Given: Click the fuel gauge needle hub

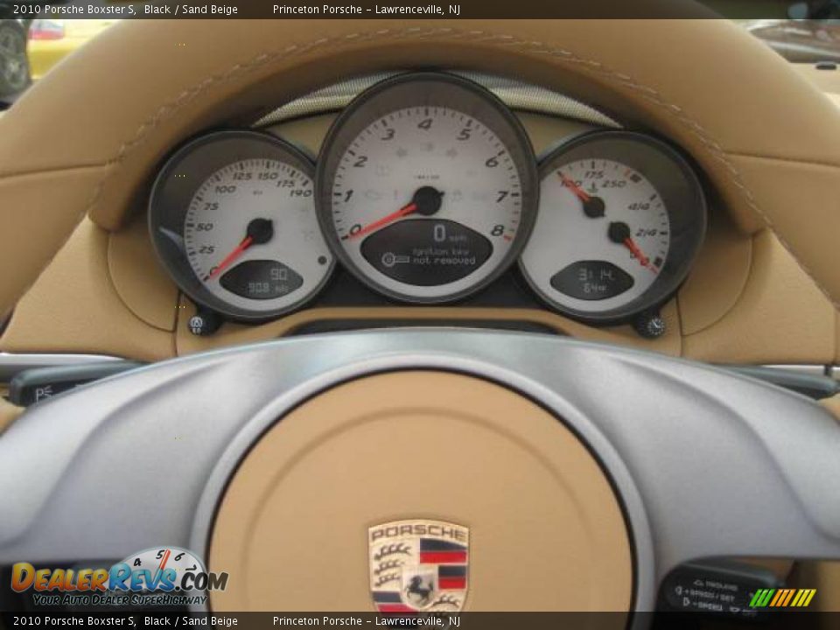Looking at the screenshot, I should 619,233.
